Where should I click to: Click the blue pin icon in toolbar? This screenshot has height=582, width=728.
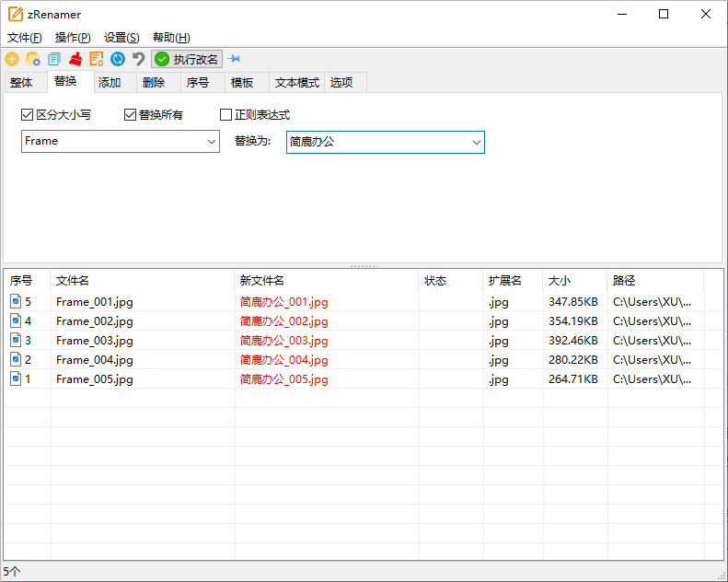tap(234, 59)
